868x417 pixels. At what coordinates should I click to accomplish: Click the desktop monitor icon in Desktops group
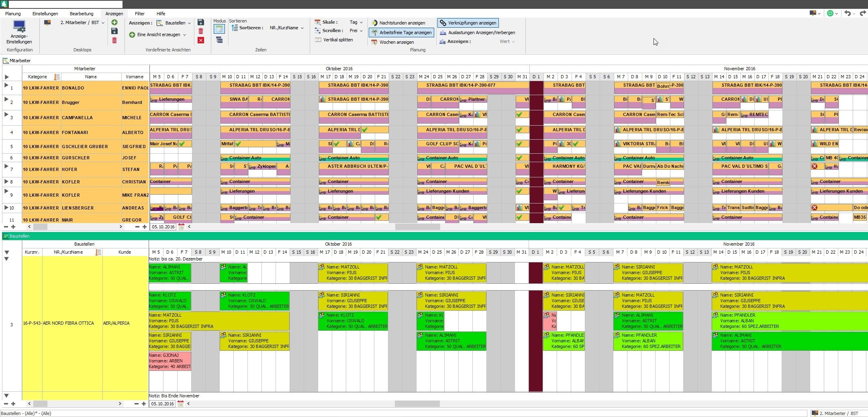(47, 23)
